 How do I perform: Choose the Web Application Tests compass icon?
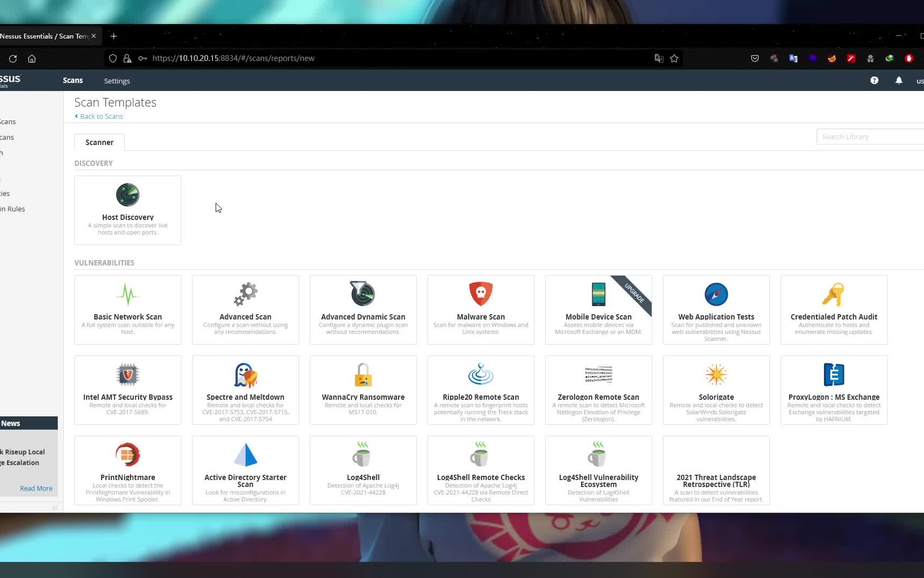pos(716,294)
